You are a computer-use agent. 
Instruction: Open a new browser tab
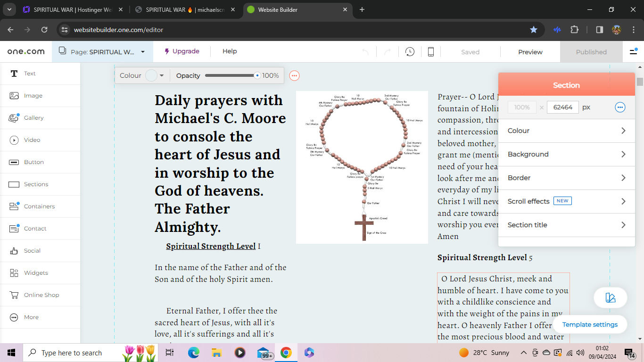pyautogui.click(x=362, y=9)
